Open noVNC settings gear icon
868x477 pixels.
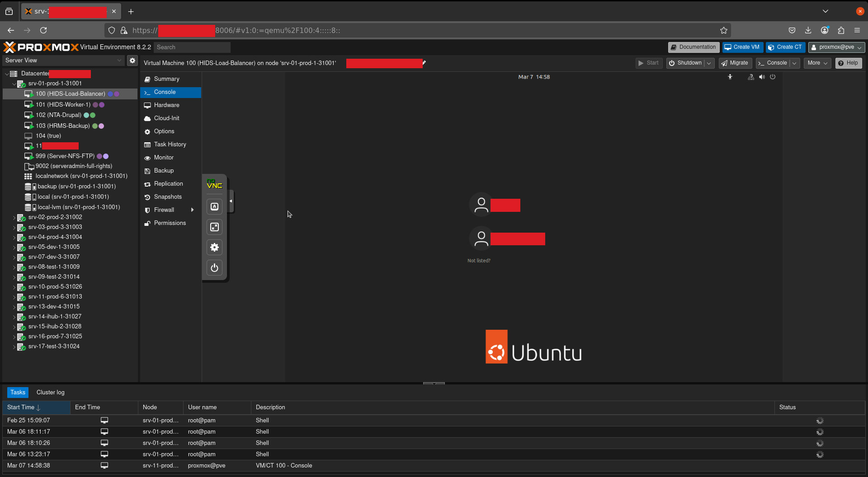coord(214,248)
